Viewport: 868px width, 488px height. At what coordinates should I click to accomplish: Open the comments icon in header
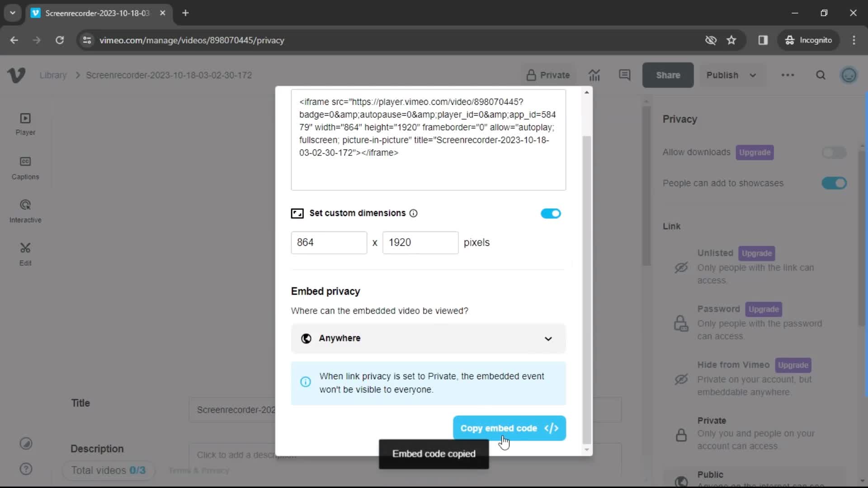(x=625, y=75)
